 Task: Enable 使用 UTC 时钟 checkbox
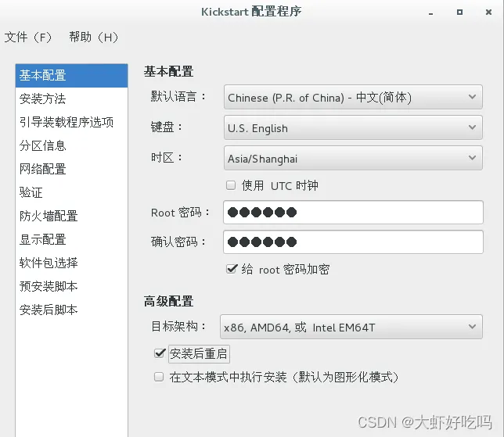click(231, 185)
